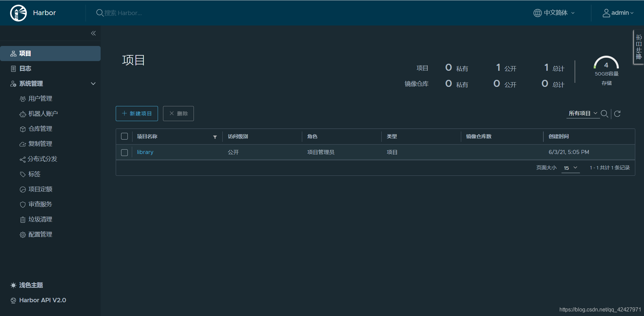Collapse the 系统管理 section chevron
The width and height of the screenshot is (644, 316).
(93, 84)
